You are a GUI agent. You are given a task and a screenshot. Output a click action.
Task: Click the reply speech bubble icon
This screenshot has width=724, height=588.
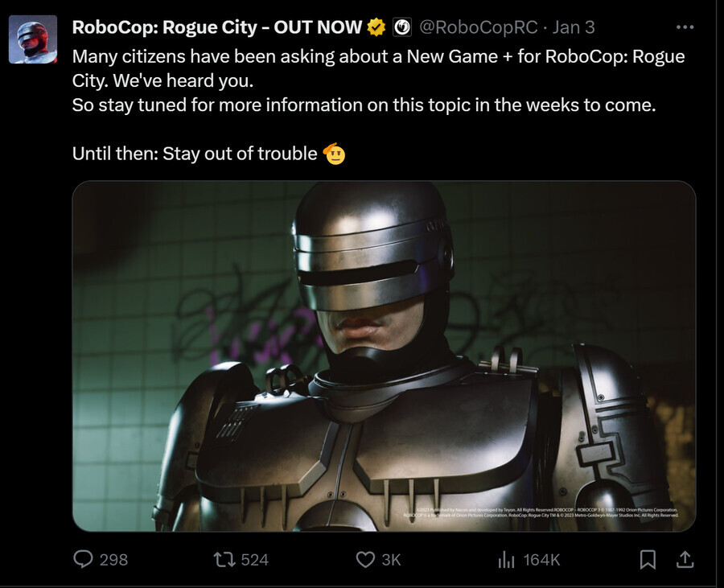click(x=84, y=559)
